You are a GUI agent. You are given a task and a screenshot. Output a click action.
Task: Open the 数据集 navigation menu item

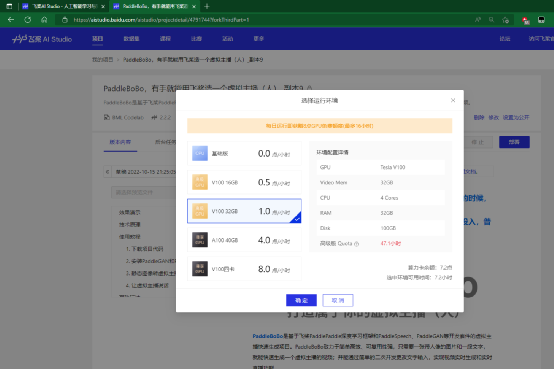coord(131,39)
